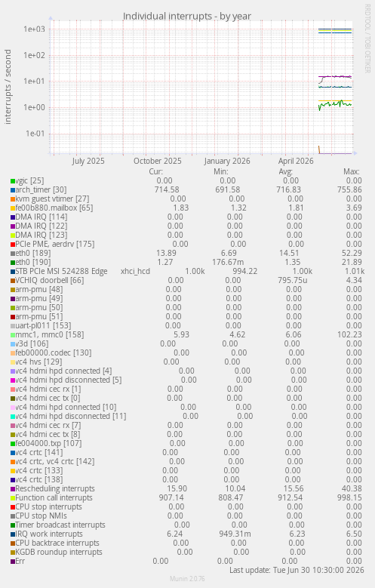The image size is (375, 588).
Task: Click the 'CPU backtrace interrupts' label
Action: point(57,543)
